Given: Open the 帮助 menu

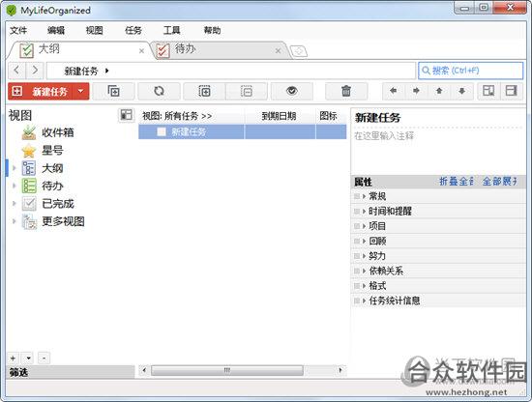Looking at the screenshot, I should pyautogui.click(x=212, y=31).
